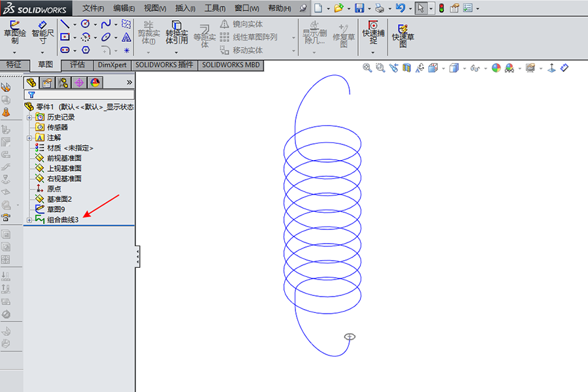The height and width of the screenshot is (392, 588).
Task: Switch to the SOLIDWORKS MBD tab
Action: tap(231, 65)
